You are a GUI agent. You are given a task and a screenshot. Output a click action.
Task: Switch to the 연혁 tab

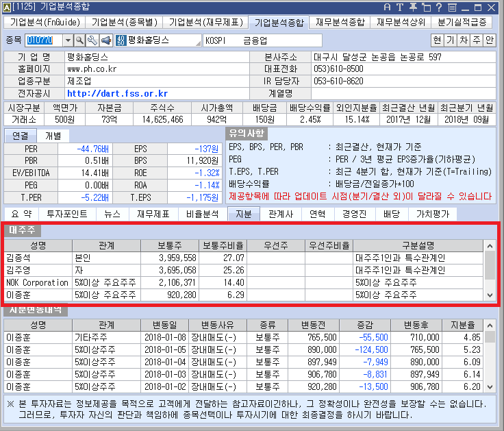(x=318, y=214)
